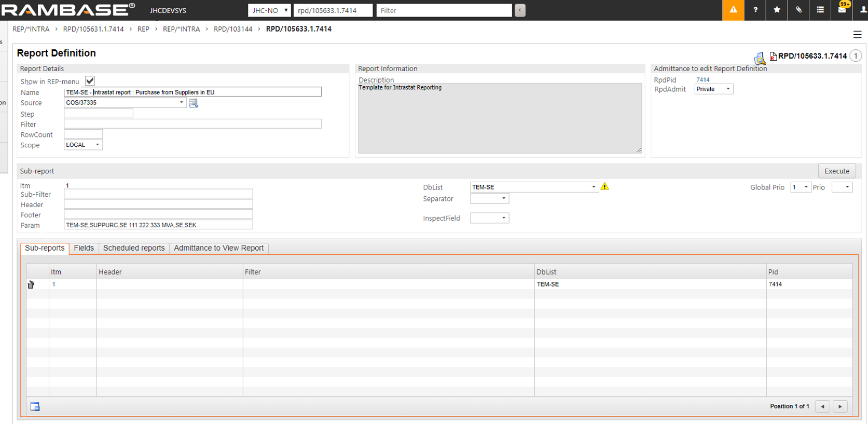The image size is (868, 424).
Task: Click the Pid column header
Action: (809, 272)
